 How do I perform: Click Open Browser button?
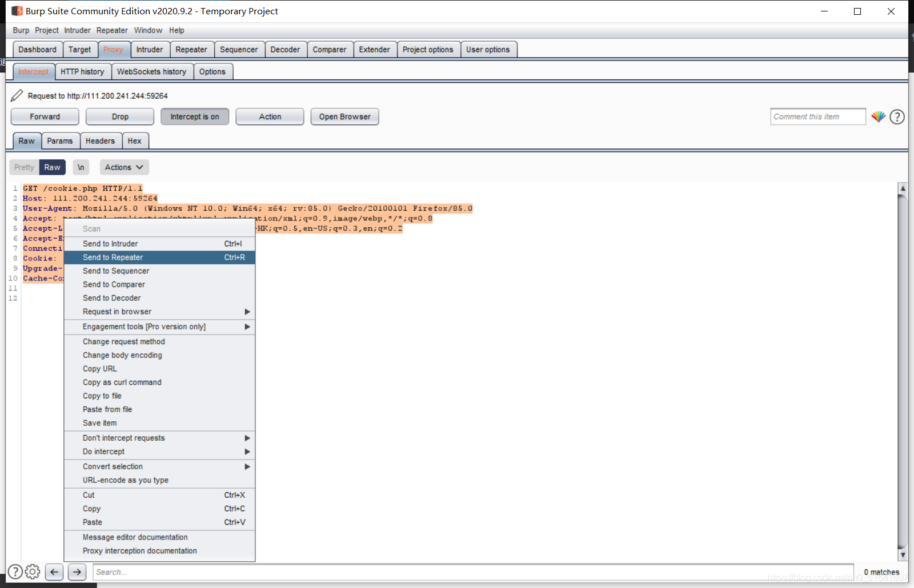344,116
